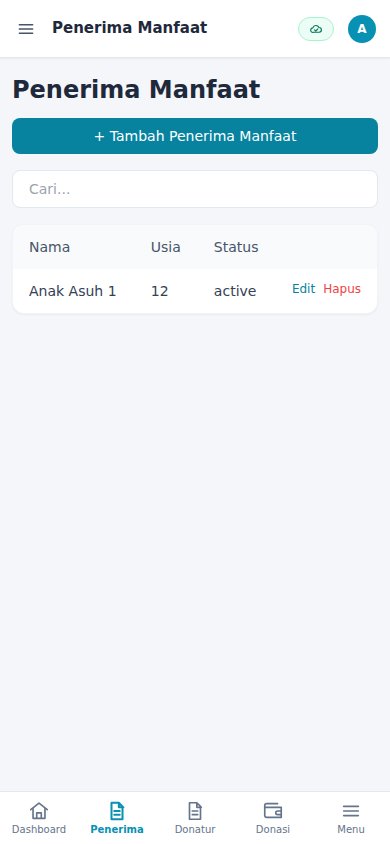Click the Nama column header
The height and width of the screenshot is (844, 390).
click(49, 247)
